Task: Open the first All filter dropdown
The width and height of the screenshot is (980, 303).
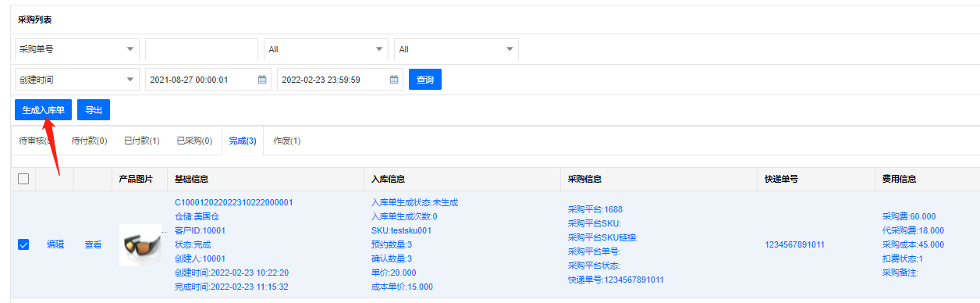Action: point(326,49)
